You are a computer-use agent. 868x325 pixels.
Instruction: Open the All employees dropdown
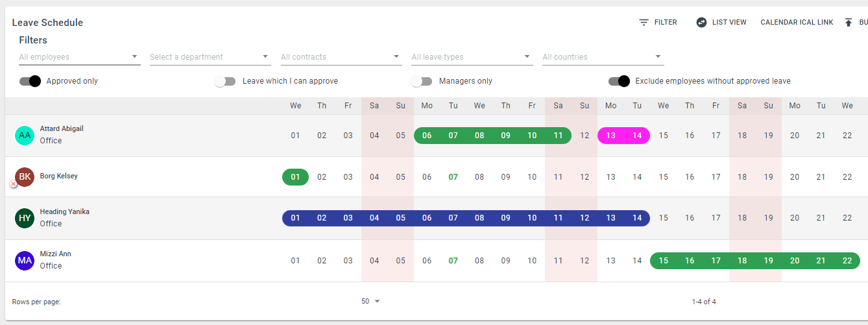80,57
